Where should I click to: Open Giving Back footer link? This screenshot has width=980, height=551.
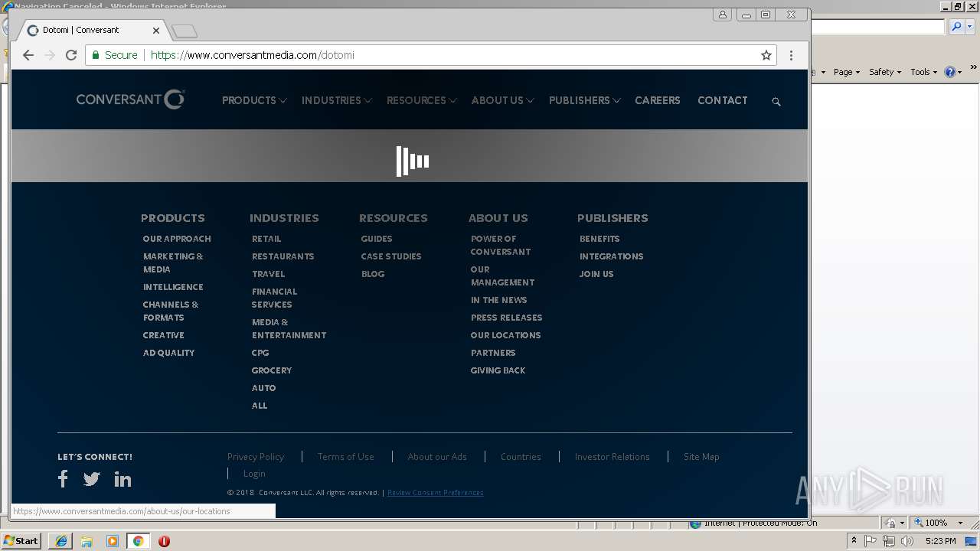pos(498,370)
